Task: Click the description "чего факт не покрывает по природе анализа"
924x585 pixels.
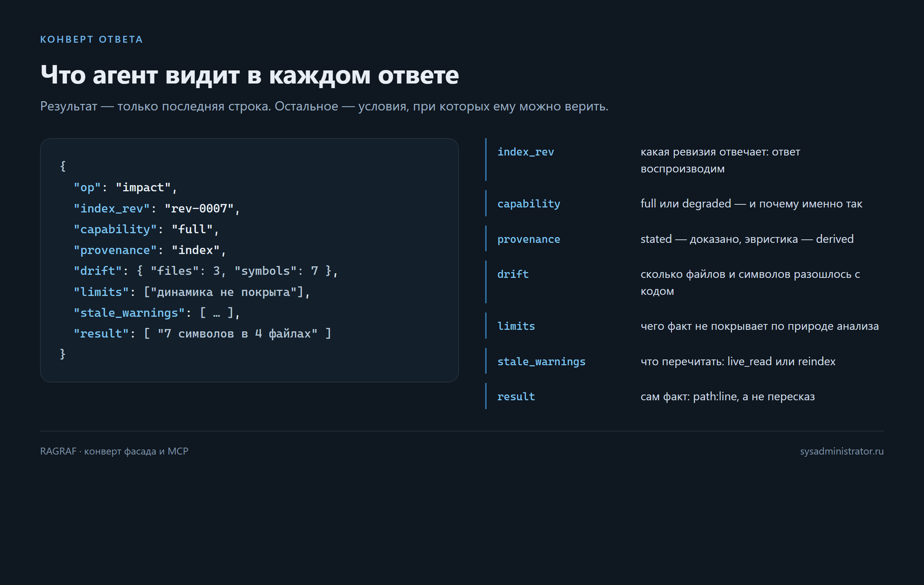Action: point(760,326)
